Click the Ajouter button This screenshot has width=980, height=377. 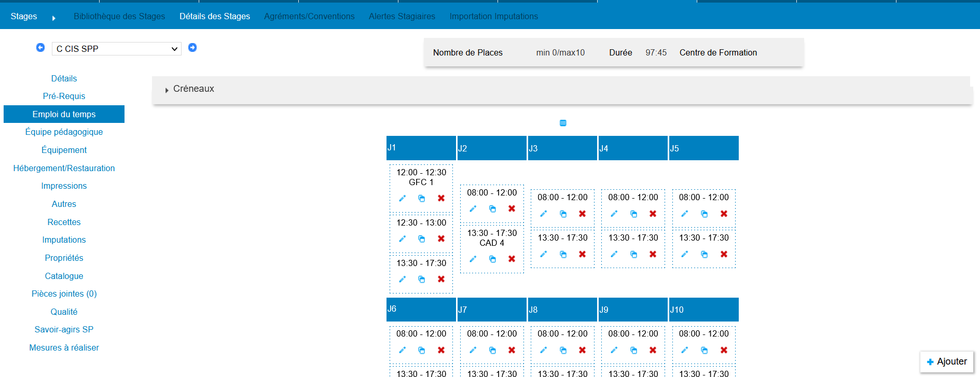946,361
